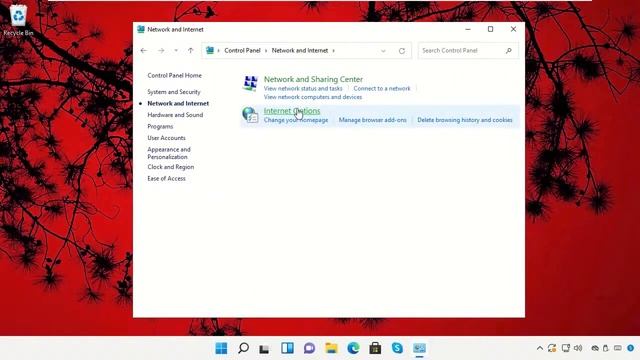Open Chat from the taskbar
This screenshot has height=360, width=640.
click(x=309, y=348)
